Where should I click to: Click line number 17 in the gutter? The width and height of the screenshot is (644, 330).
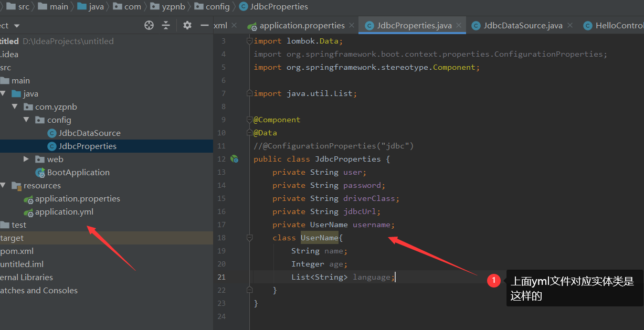(220, 225)
